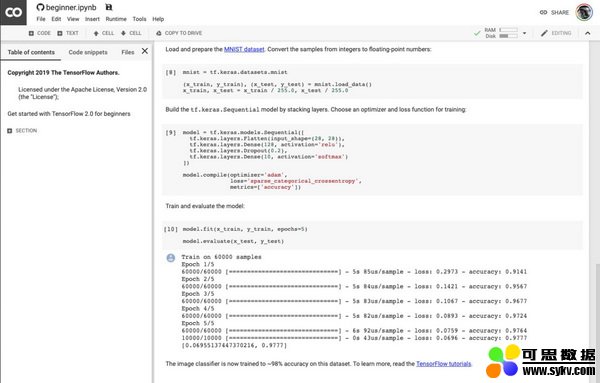Viewport: 600px width, 383px height.
Task: Click the SHARE link icon
Action: [543, 12]
